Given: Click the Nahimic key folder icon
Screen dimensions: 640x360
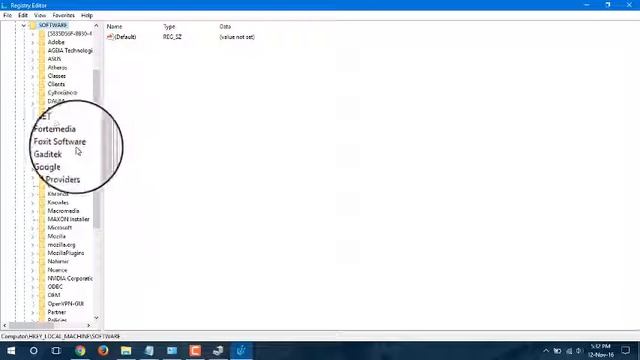Looking at the screenshot, I should (42, 261).
